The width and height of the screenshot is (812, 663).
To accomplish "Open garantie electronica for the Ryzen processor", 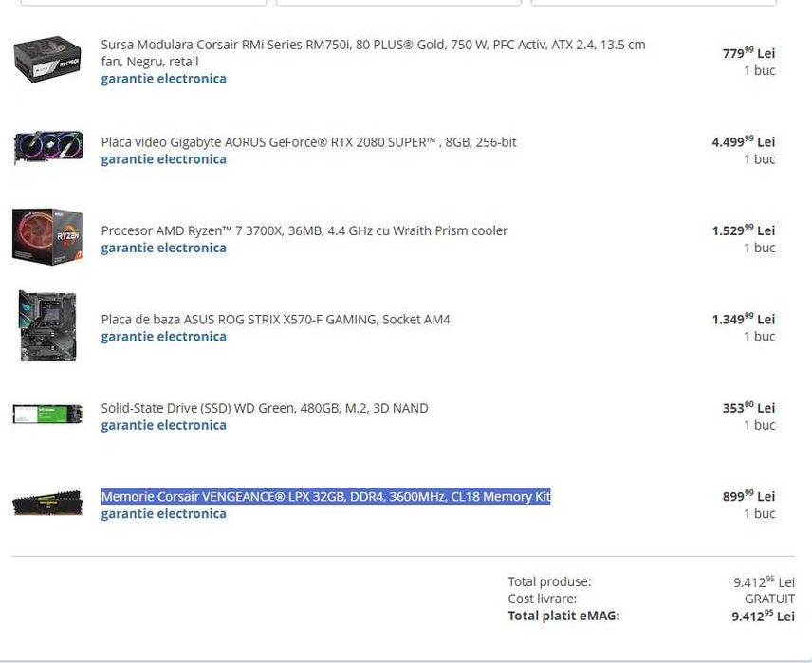I will [164, 248].
